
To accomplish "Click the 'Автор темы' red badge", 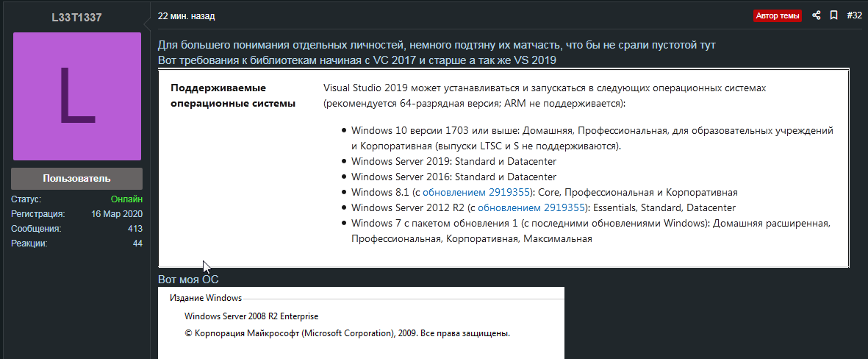I will [778, 15].
